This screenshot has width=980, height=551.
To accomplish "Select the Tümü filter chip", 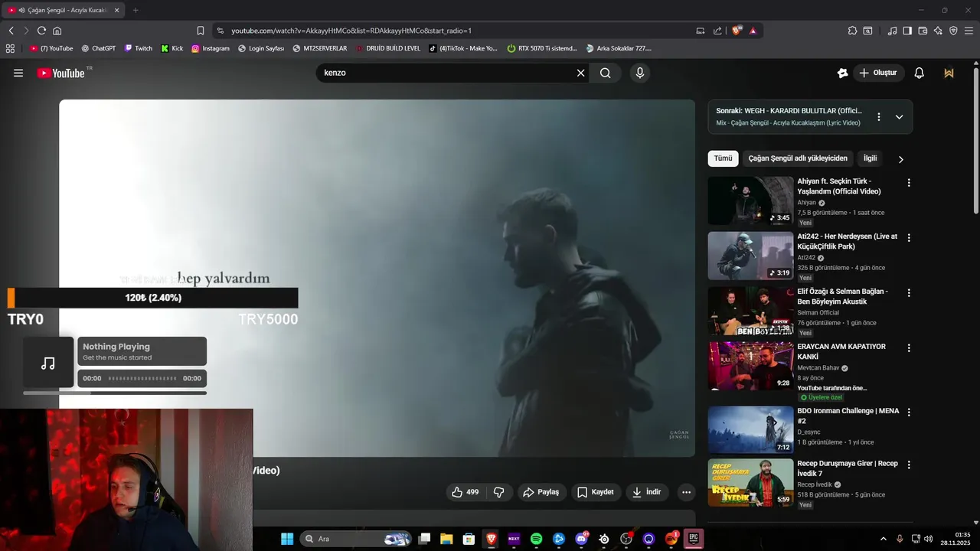I will (x=723, y=158).
